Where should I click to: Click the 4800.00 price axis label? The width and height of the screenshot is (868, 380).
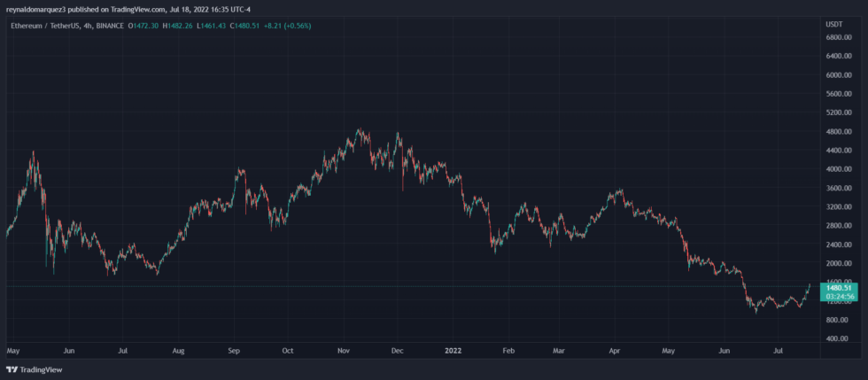[x=838, y=131]
